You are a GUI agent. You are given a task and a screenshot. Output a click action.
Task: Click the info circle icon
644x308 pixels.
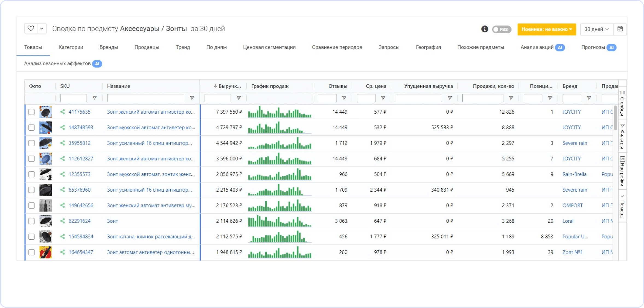click(x=485, y=29)
